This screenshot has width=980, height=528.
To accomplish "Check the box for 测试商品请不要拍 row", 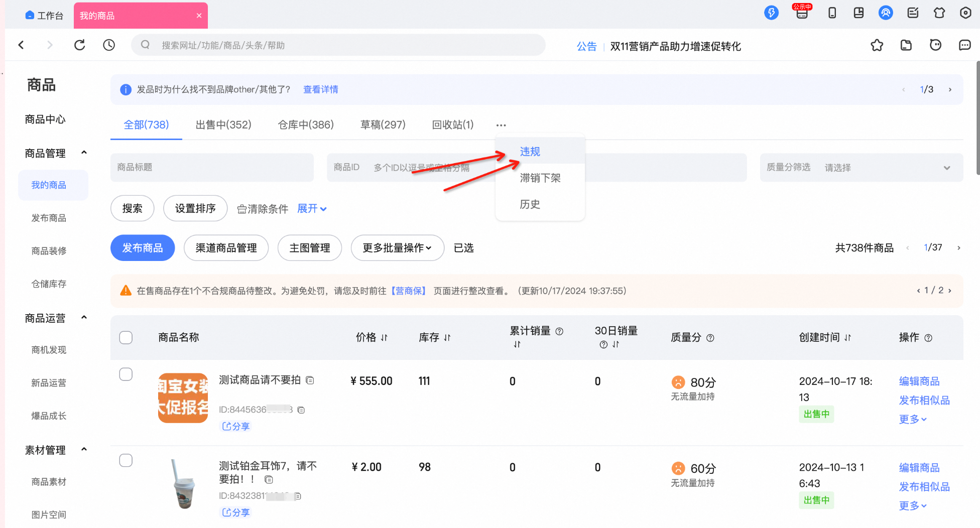I will coord(126,374).
